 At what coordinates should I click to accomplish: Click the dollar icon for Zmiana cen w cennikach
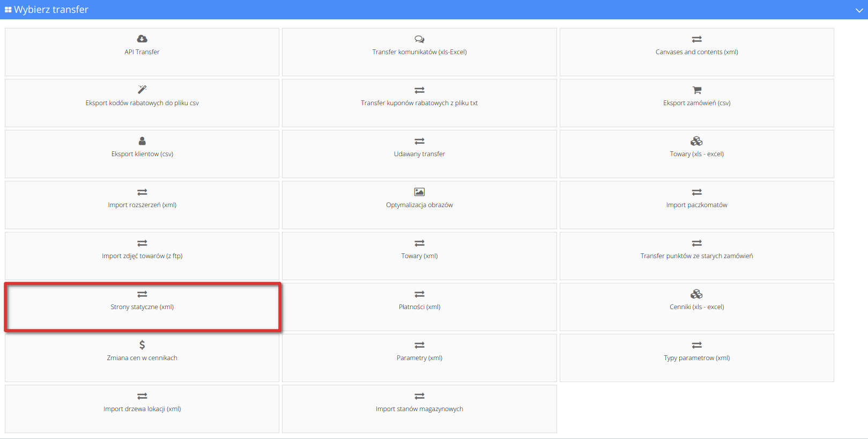point(142,345)
